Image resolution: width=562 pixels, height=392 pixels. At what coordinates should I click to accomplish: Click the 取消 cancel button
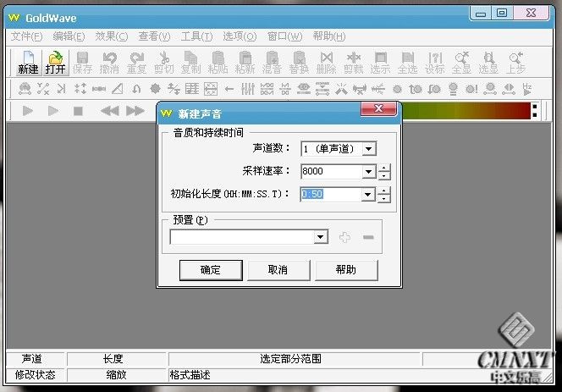coord(278,270)
